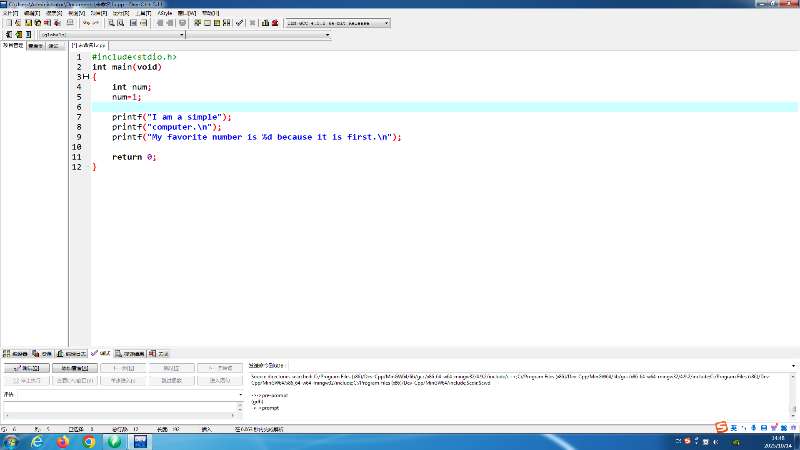
Task: Open the AStyle menu
Action: 164,13
